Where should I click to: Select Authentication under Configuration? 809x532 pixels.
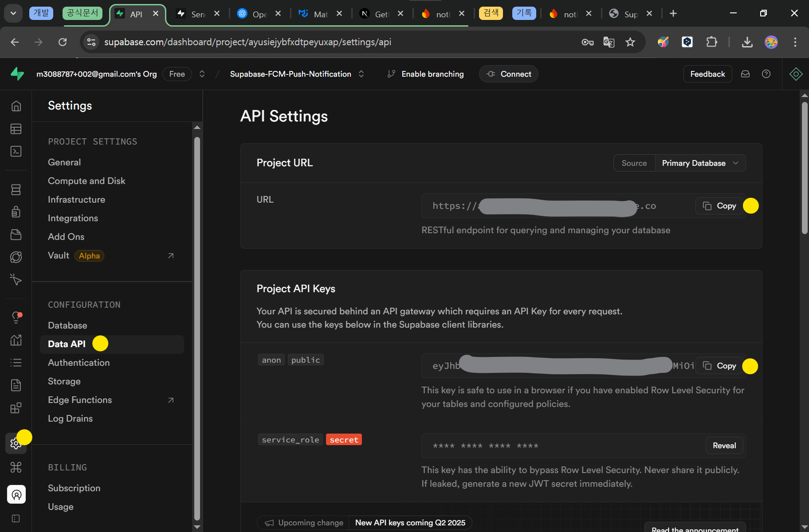click(x=79, y=363)
